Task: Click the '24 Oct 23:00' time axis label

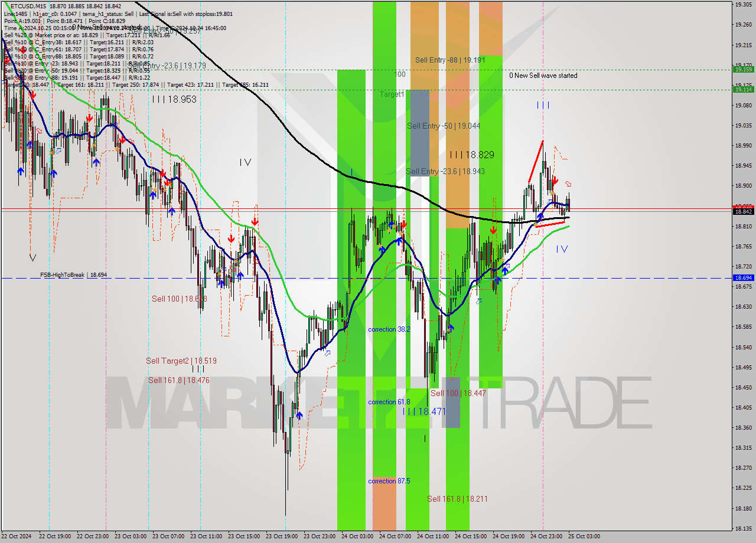Action: coord(546,537)
